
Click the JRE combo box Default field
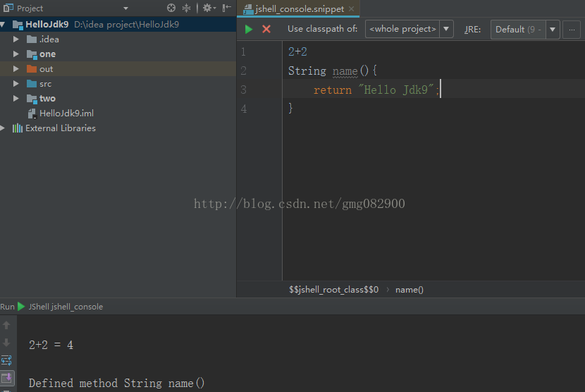pyautogui.click(x=518, y=30)
